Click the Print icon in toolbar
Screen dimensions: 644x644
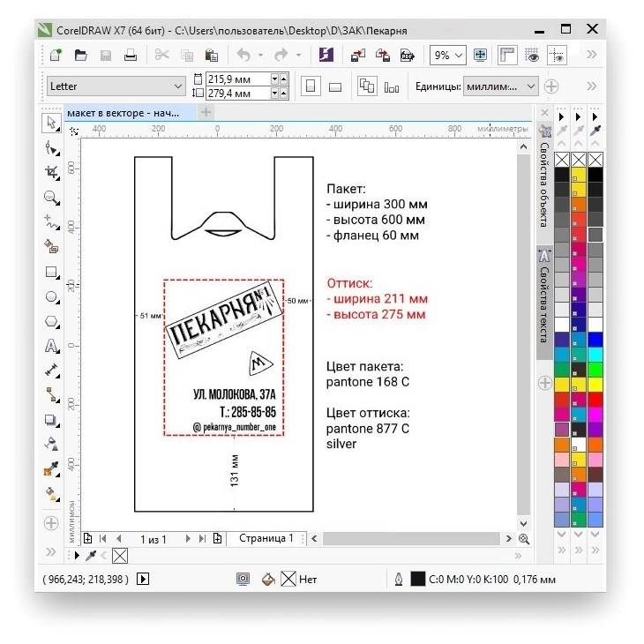[x=131, y=55]
